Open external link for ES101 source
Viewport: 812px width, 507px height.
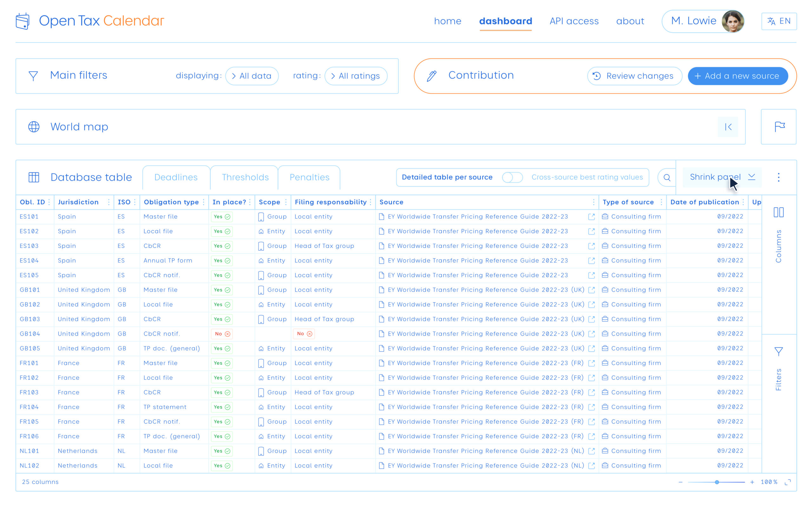coord(591,216)
